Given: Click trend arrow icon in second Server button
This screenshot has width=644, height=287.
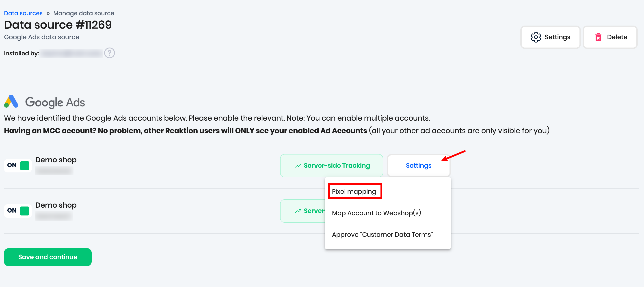Looking at the screenshot, I should [x=298, y=211].
